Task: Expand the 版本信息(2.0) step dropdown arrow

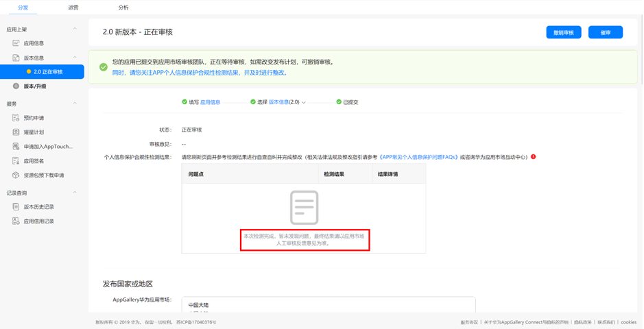Action: pyautogui.click(x=304, y=103)
